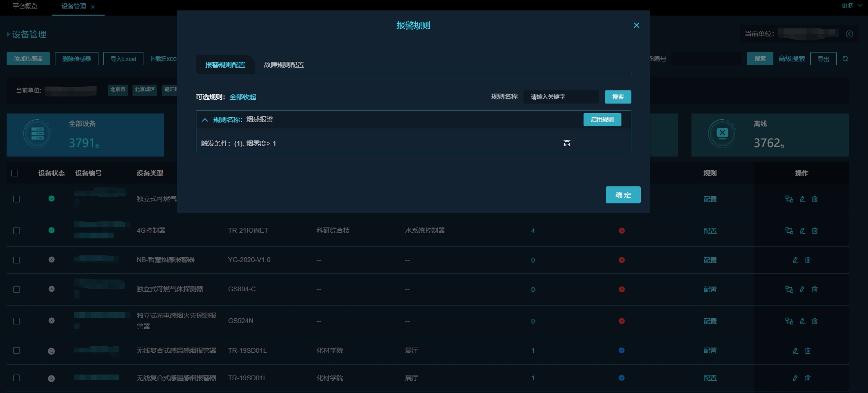The width and height of the screenshot is (868, 393).
Task: Click the red status dot in 4G控制器 row
Action: point(621,231)
